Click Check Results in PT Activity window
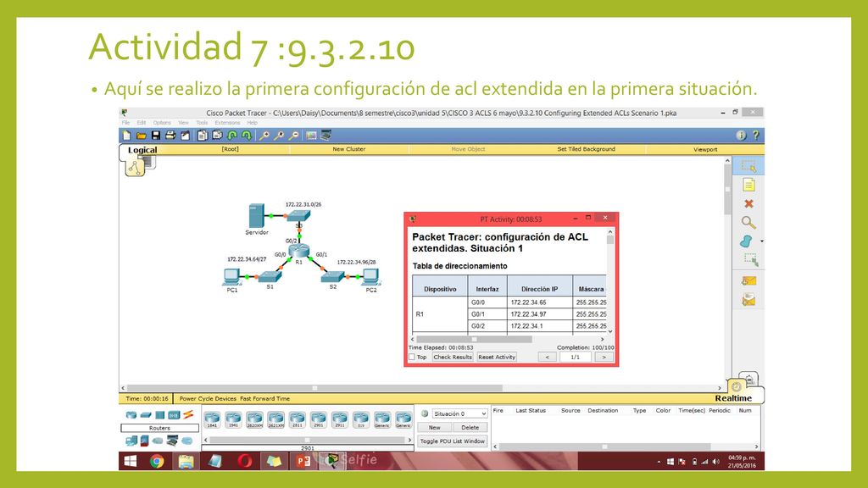The width and height of the screenshot is (868, 488). tap(453, 357)
